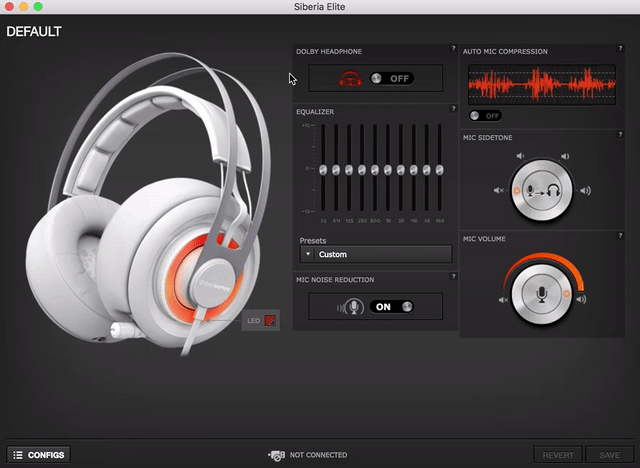Click the device connection status icon

click(x=277, y=455)
